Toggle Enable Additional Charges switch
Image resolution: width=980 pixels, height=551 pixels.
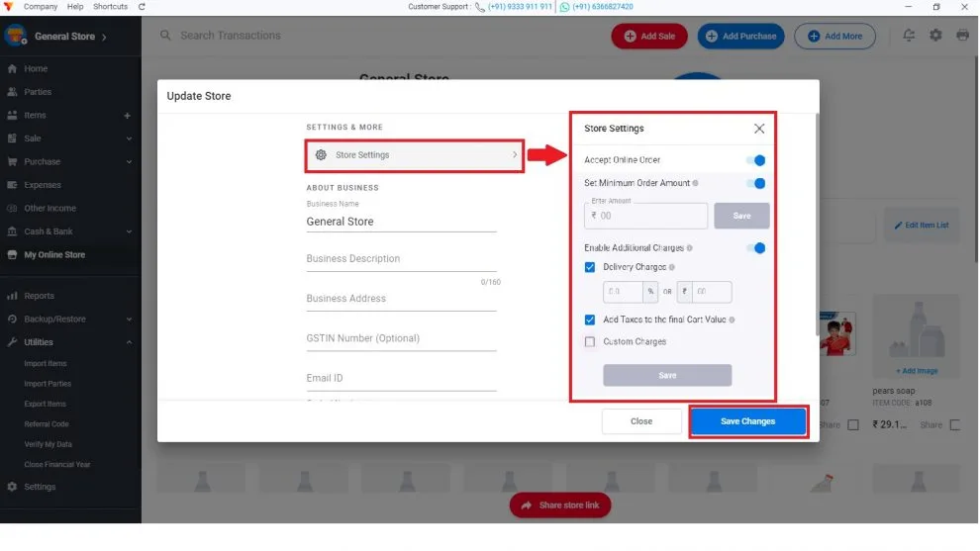[756, 248]
